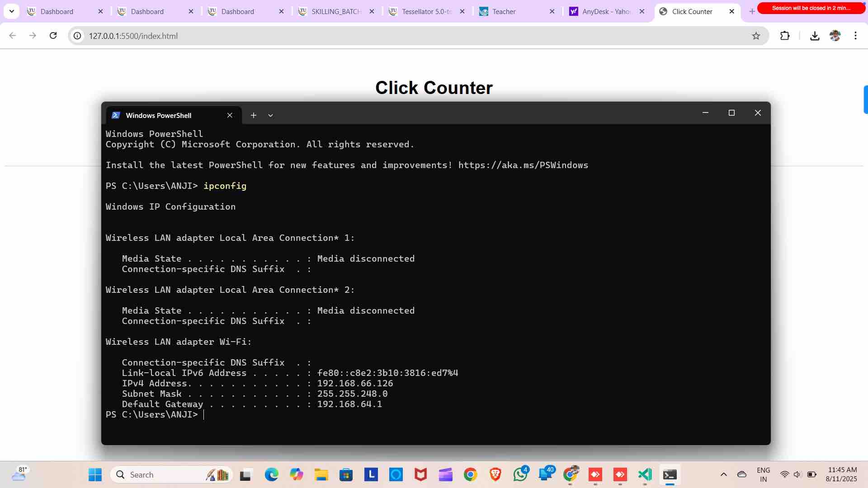Select the Windows PowerShell terminal tab

click(x=158, y=115)
